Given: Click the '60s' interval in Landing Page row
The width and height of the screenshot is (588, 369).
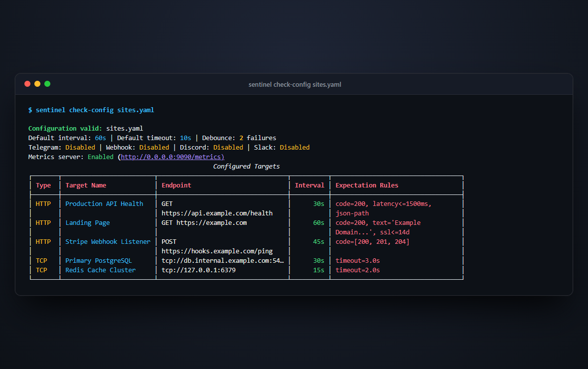Looking at the screenshot, I should (319, 223).
